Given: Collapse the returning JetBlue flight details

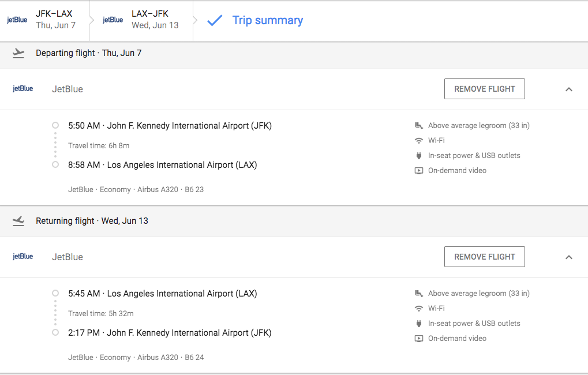Looking at the screenshot, I should coord(569,257).
